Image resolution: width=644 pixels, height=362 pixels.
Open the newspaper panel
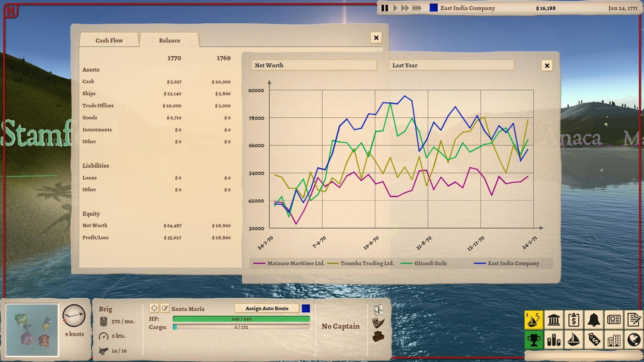pos(614,320)
